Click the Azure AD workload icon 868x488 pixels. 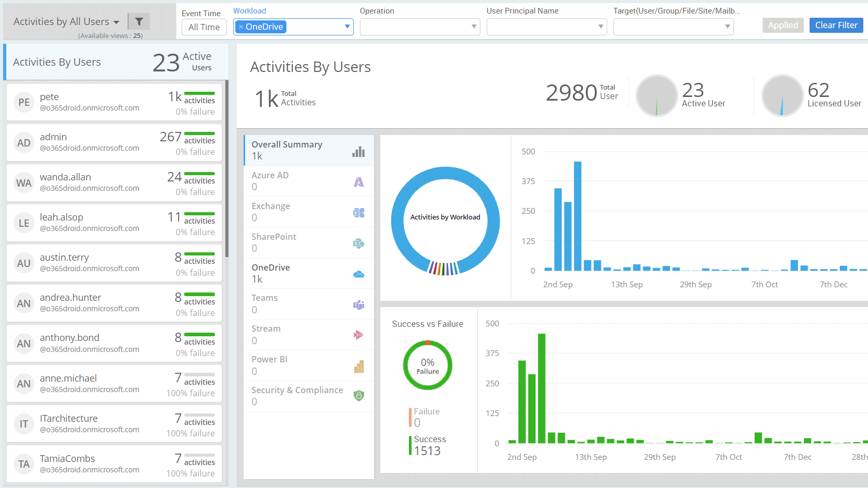coord(359,182)
